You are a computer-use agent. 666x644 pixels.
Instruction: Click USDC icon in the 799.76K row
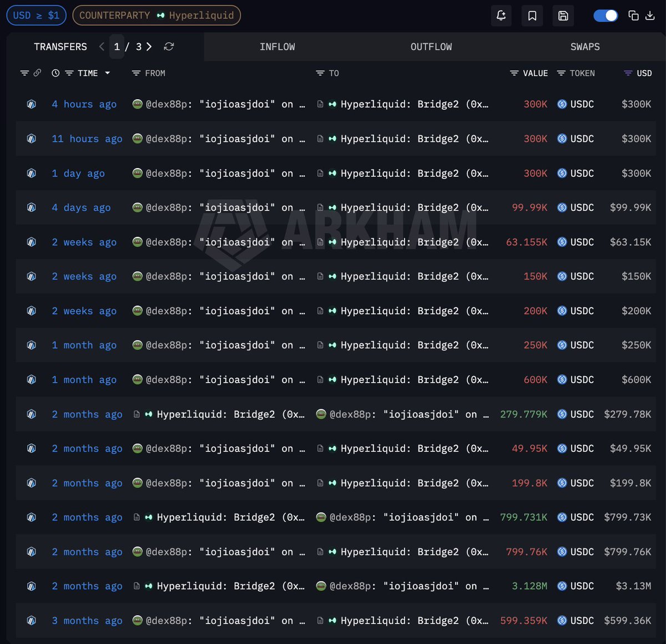click(562, 552)
